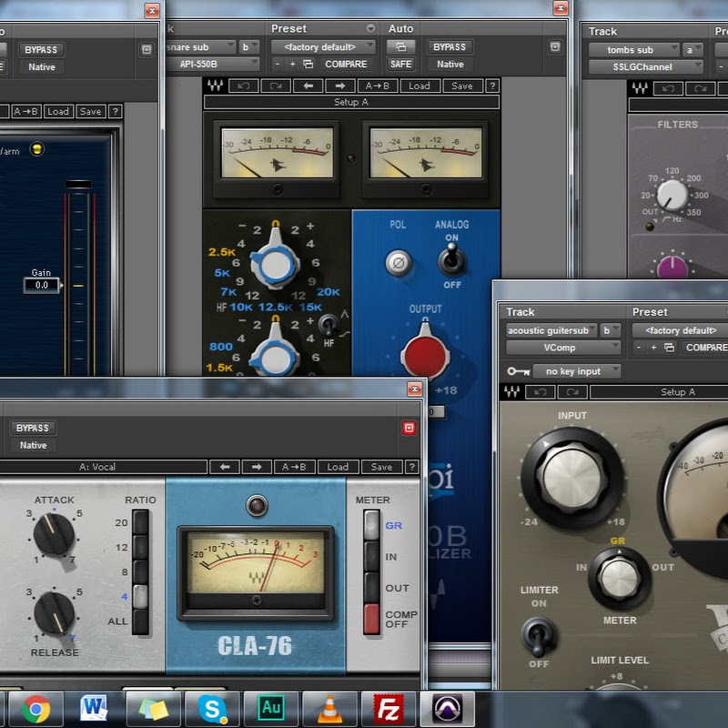
Task: Toggle the CLA-76 COMP OFF button
Action: (371, 619)
